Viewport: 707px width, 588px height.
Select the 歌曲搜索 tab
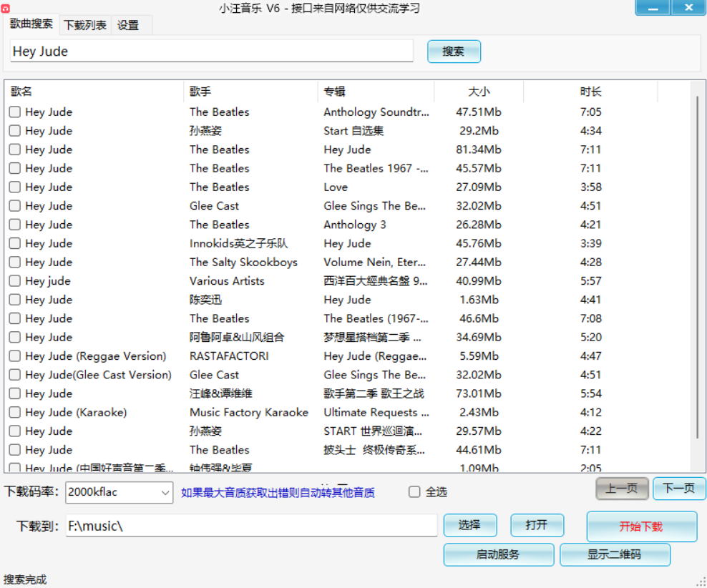pos(31,24)
